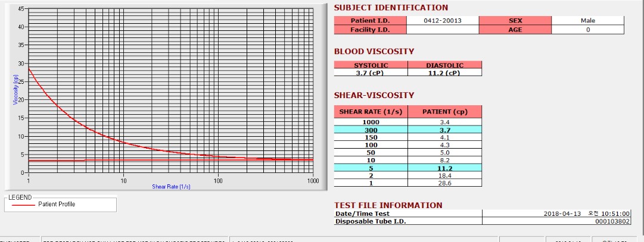Click the Patient Profile legend label
The height and width of the screenshot is (242, 644).
[57, 205]
